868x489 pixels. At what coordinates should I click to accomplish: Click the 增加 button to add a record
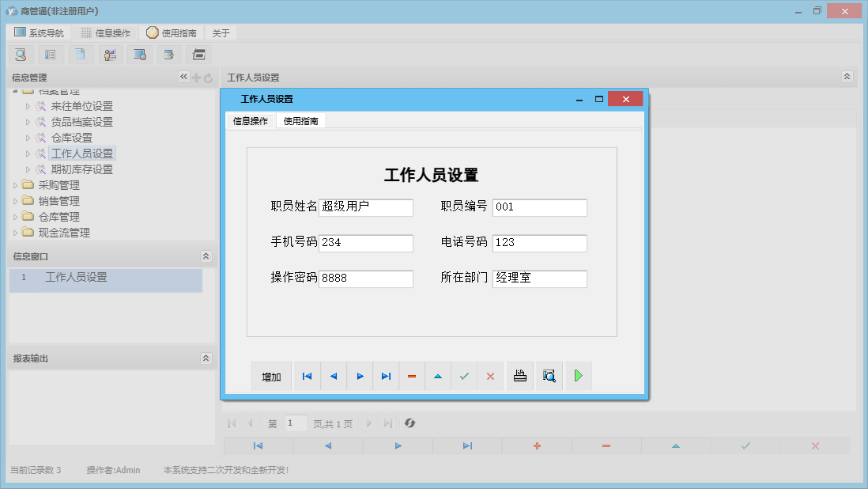click(271, 376)
